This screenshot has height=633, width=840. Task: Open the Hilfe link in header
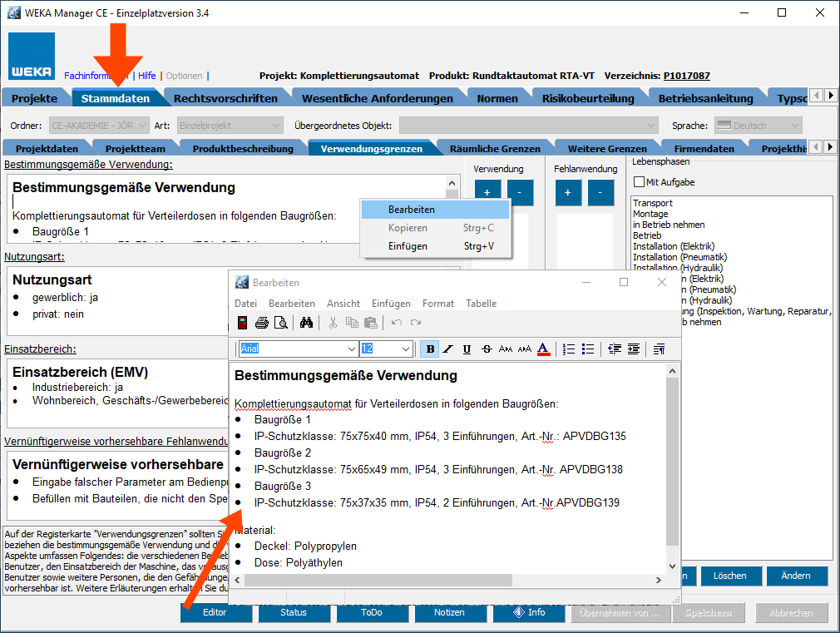146,76
